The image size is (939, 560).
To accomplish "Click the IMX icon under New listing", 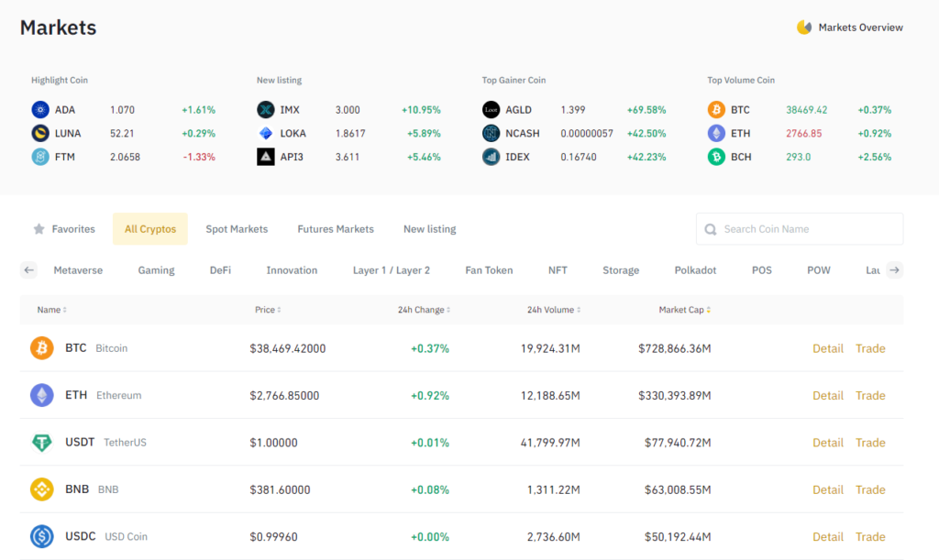I will (265, 109).
